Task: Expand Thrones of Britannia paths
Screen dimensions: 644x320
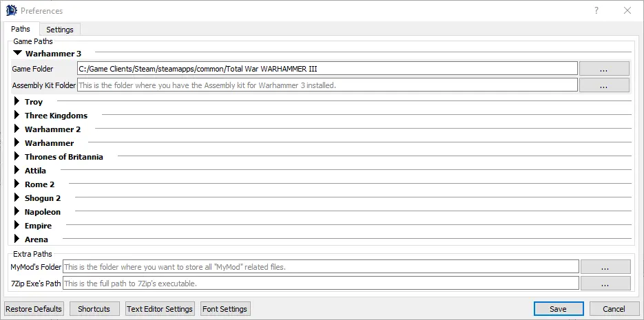Action: pyautogui.click(x=17, y=157)
